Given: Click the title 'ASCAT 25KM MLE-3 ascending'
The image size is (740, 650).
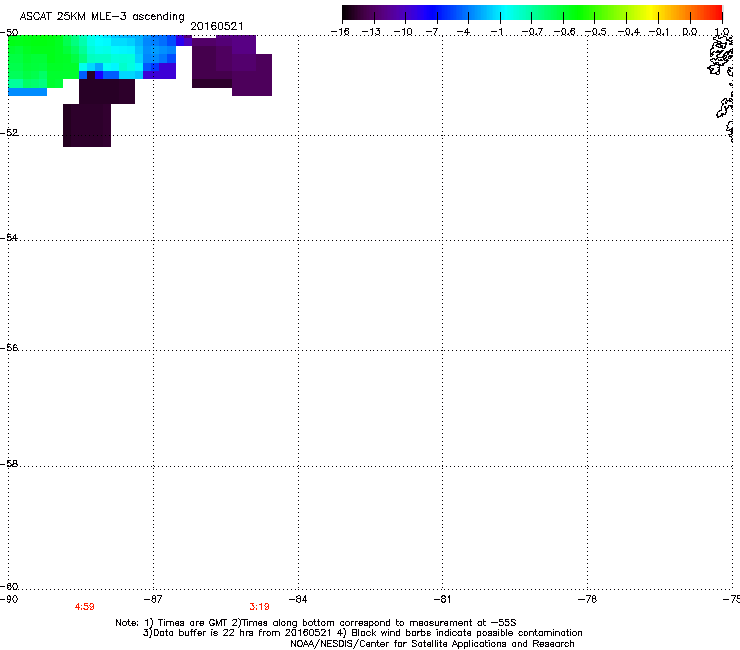Looking at the screenshot, I should pos(102,16).
